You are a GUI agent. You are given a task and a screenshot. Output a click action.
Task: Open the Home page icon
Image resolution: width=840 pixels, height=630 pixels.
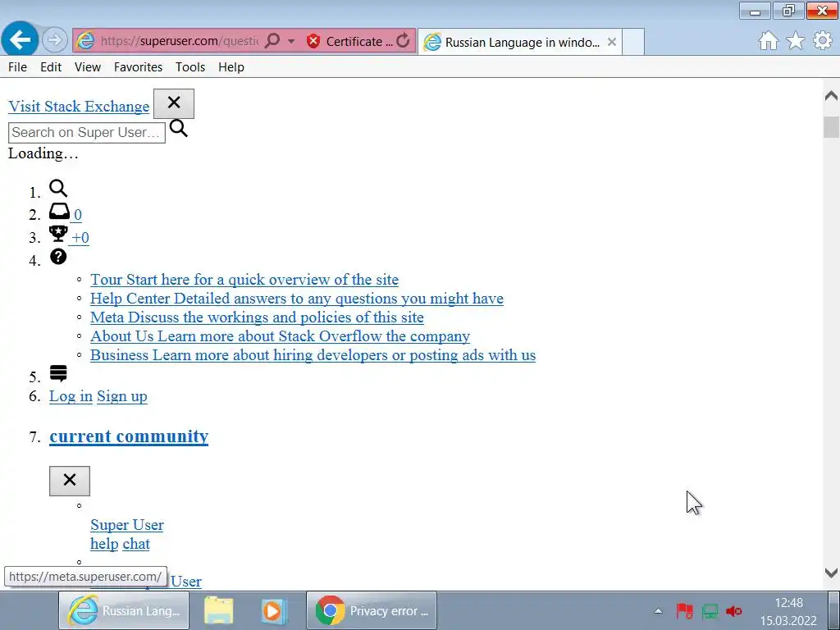point(768,41)
